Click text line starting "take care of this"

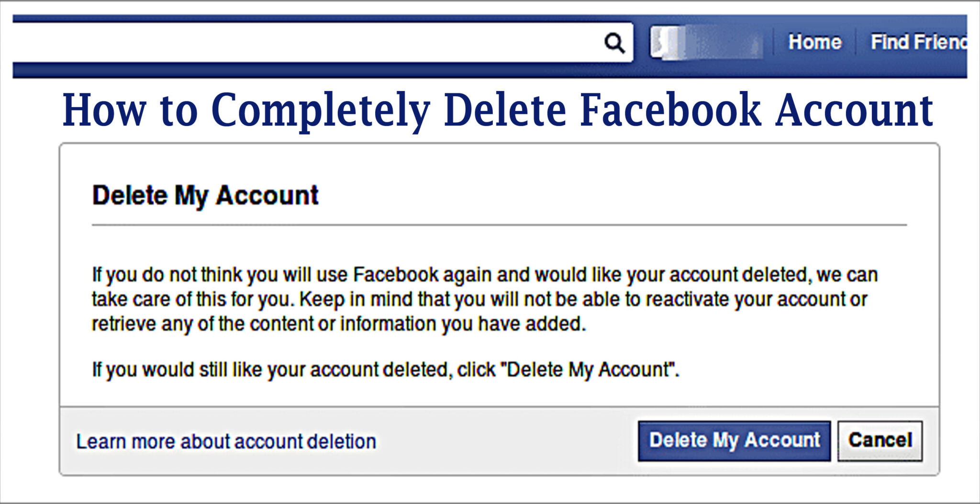click(x=479, y=300)
